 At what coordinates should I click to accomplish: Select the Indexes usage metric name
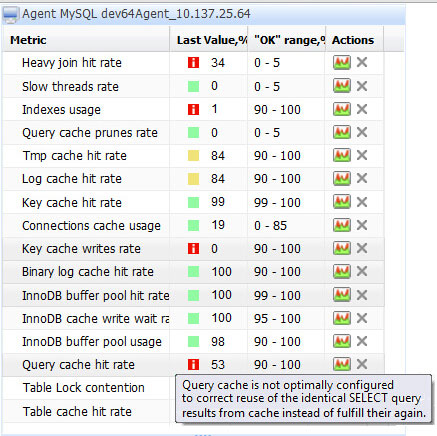click(61, 110)
